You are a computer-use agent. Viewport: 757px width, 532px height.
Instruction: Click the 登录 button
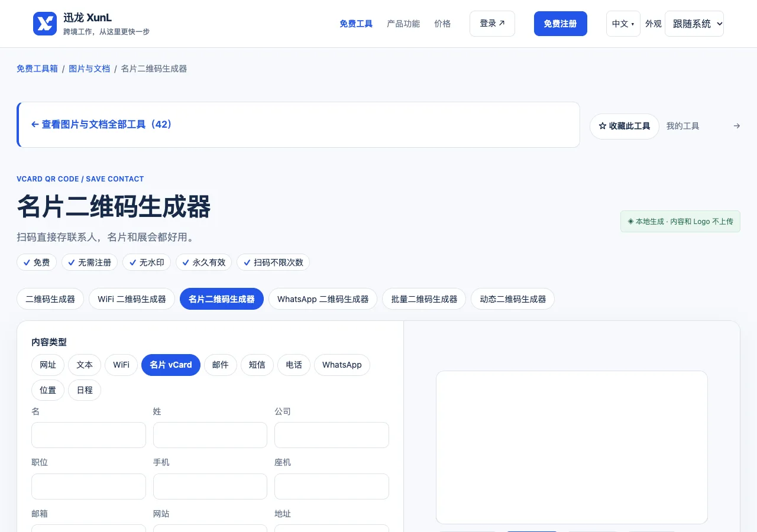(x=492, y=24)
